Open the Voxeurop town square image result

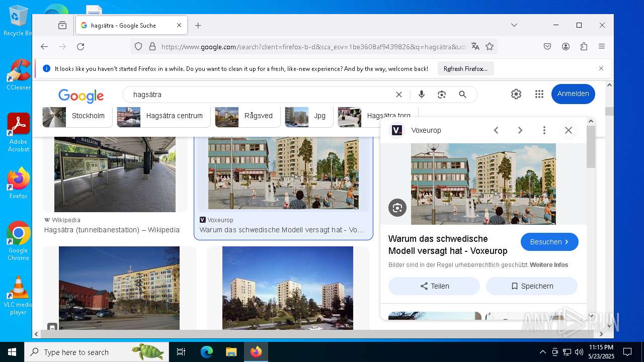(x=283, y=173)
